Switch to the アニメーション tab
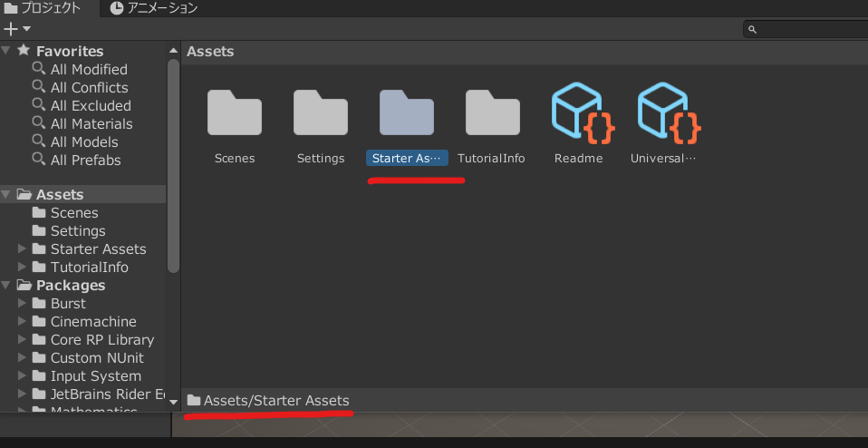This screenshot has width=868, height=448. click(x=154, y=8)
